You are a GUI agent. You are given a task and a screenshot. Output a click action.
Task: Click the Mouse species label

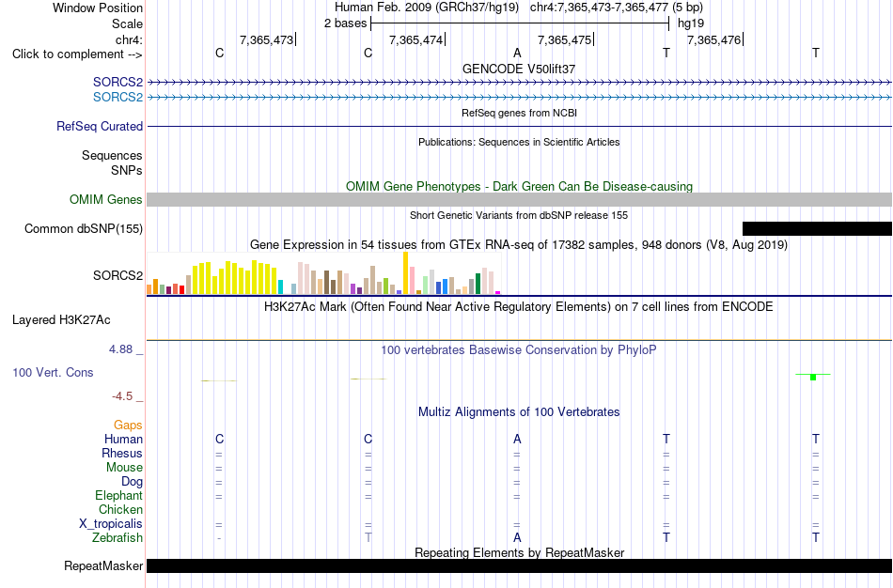[124, 468]
